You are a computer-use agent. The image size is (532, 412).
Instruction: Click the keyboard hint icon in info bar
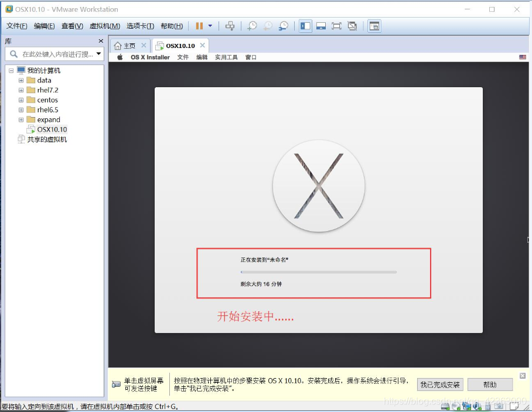116,384
